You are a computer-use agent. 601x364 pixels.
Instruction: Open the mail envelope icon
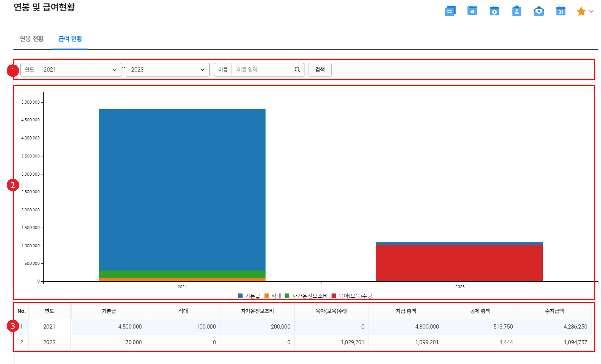(x=539, y=11)
